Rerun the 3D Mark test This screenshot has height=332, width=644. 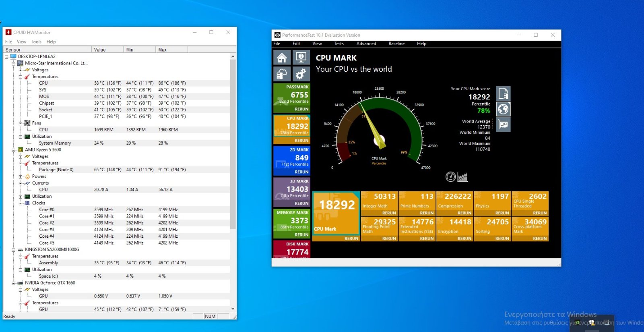[x=301, y=203]
